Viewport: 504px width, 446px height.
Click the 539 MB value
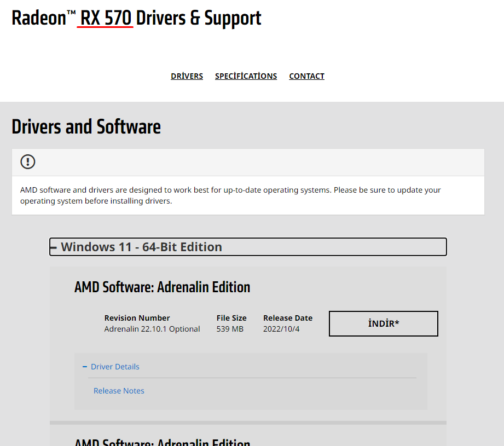click(x=230, y=329)
